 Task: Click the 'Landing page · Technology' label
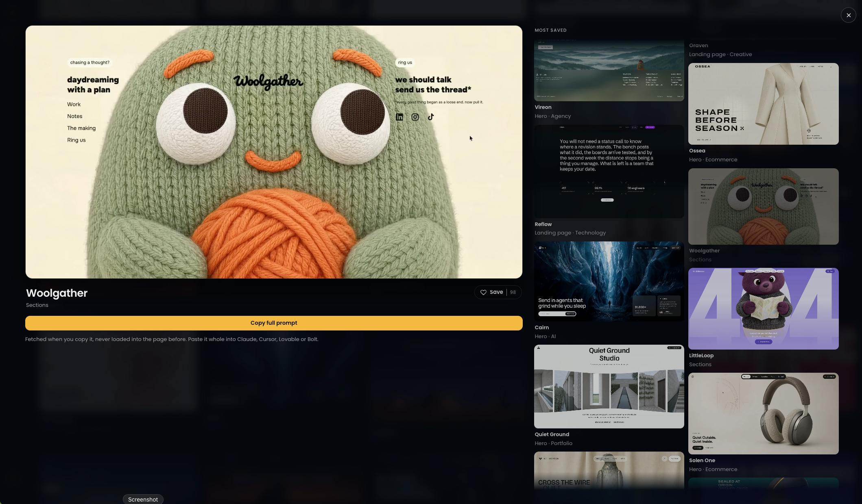(x=570, y=233)
